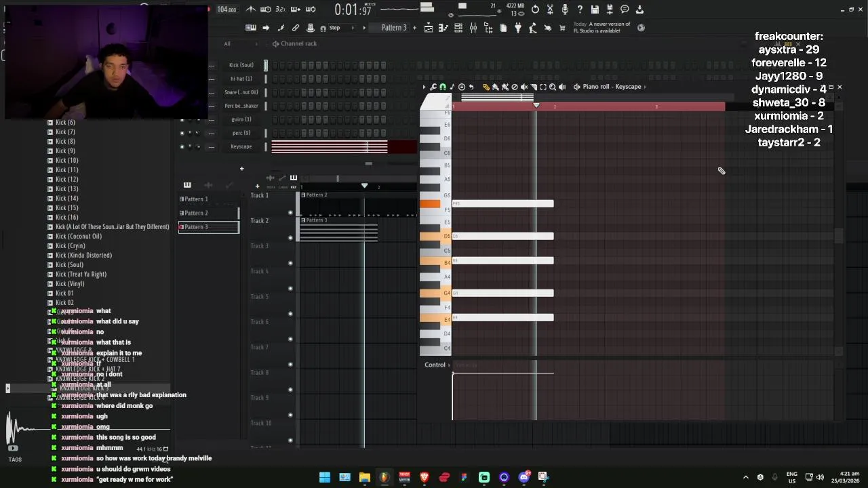This screenshot has width=868, height=488.
Task: Select the piano roll draw pencil tool
Action: tap(486, 87)
